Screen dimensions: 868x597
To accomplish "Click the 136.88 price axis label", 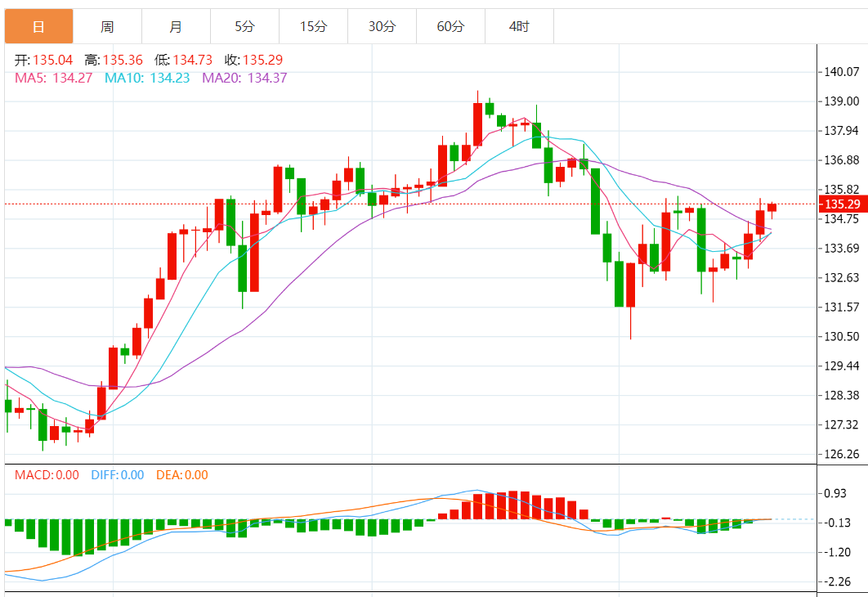I will (841, 160).
